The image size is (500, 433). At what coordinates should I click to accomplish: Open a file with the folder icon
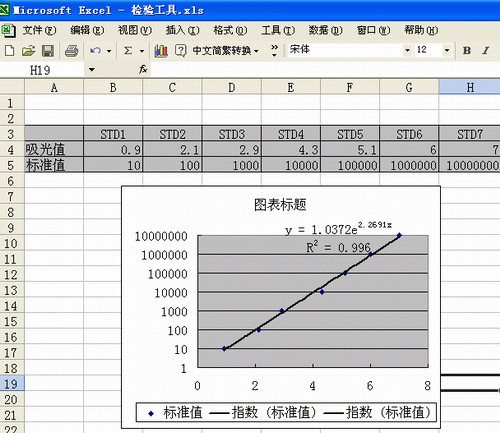click(28, 51)
